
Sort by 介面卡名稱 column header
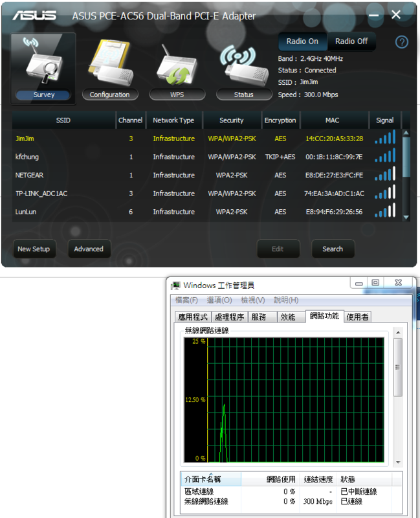pyautogui.click(x=211, y=479)
